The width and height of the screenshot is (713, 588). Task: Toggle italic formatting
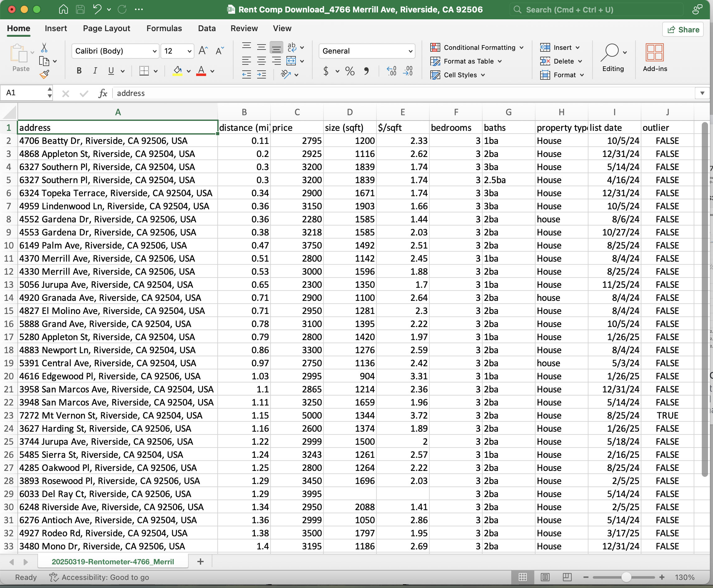point(95,71)
